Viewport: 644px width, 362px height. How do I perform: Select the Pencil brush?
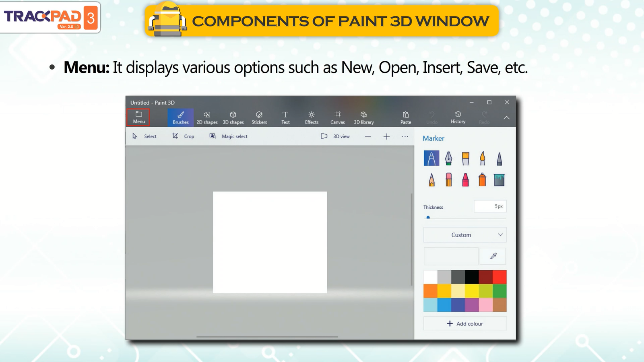coord(431,179)
